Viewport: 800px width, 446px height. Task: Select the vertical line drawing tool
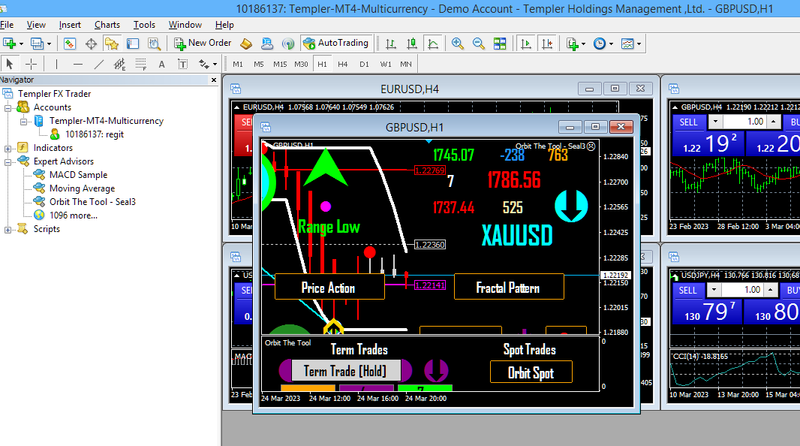(57, 64)
